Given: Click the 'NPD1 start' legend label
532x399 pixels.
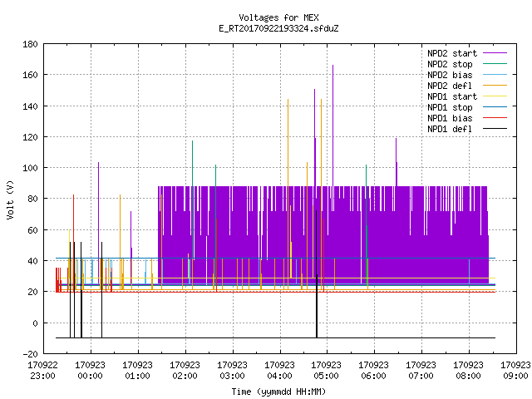Looking at the screenshot, I should (452, 96).
